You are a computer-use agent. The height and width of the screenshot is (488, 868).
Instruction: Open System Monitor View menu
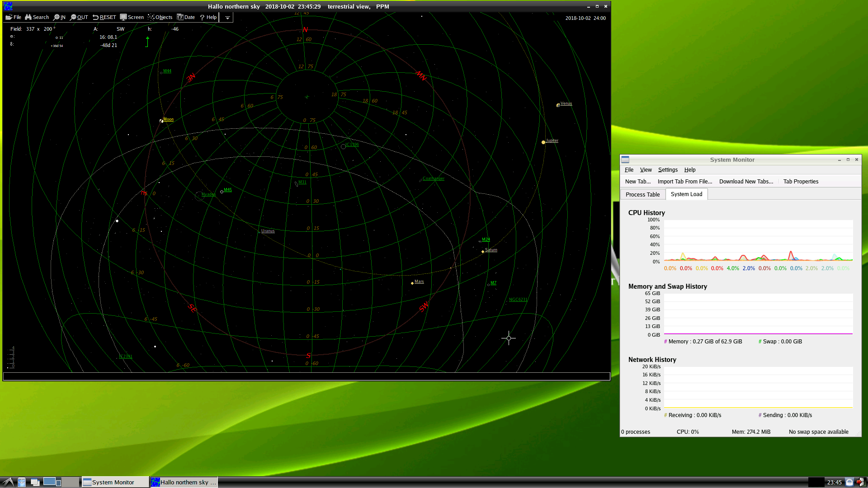pyautogui.click(x=646, y=170)
